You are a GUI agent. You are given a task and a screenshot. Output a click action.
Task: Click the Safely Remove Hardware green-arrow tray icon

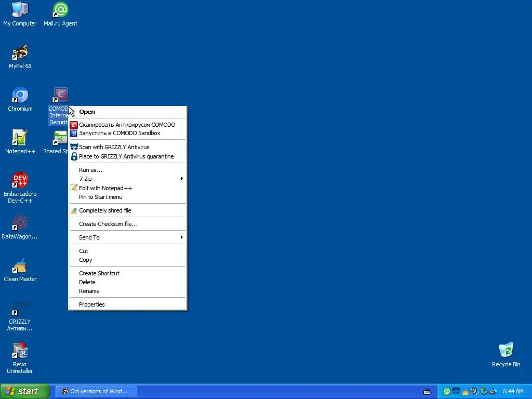pyautogui.click(x=484, y=392)
